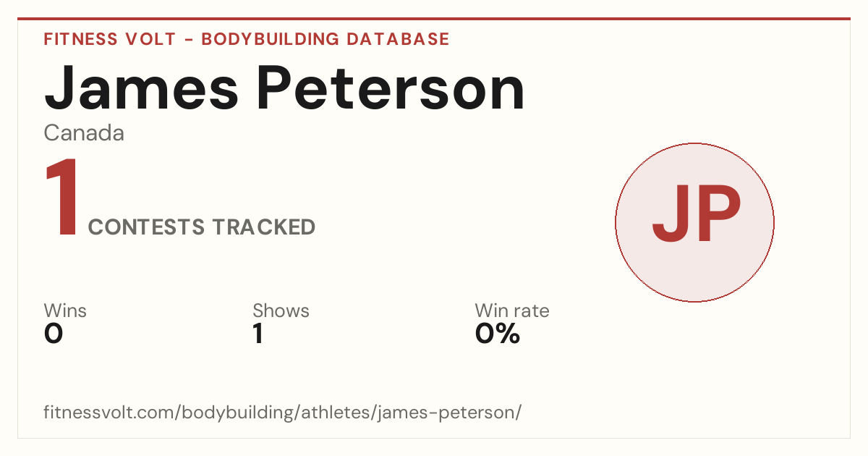Click the word DATABASE in the top header
The height and width of the screenshot is (456, 868).
pos(398,39)
